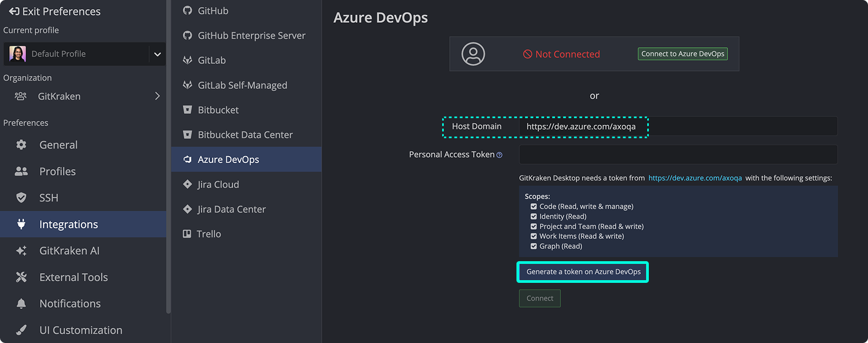
Task: Uncheck the Identity (Read) scope
Action: pos(534,216)
